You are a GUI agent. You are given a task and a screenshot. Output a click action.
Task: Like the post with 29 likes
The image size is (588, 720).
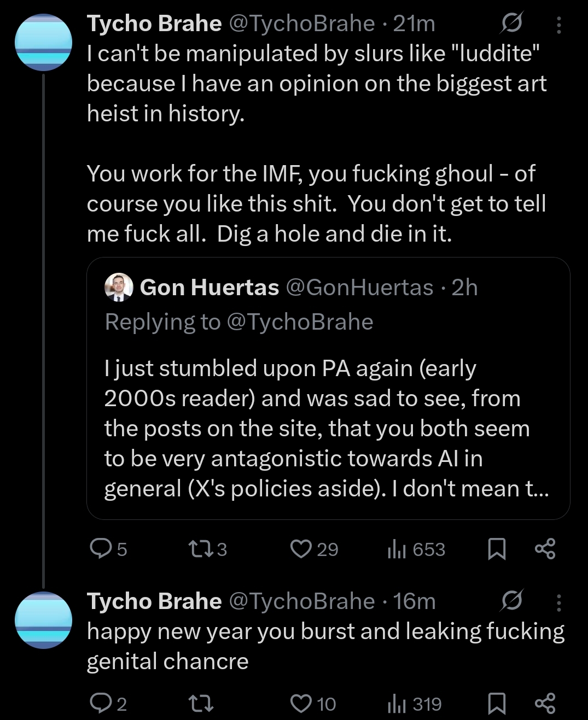(300, 549)
